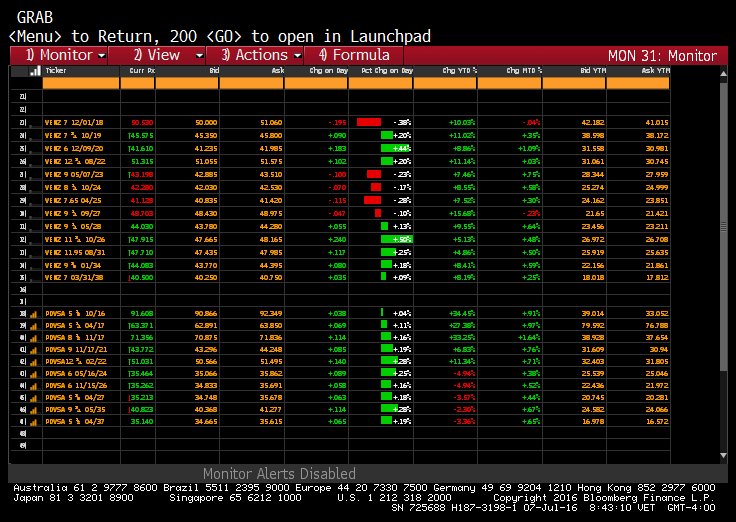Viewport: 736px width, 522px height.
Task: Open the Actions dropdown menu
Action: coord(255,55)
